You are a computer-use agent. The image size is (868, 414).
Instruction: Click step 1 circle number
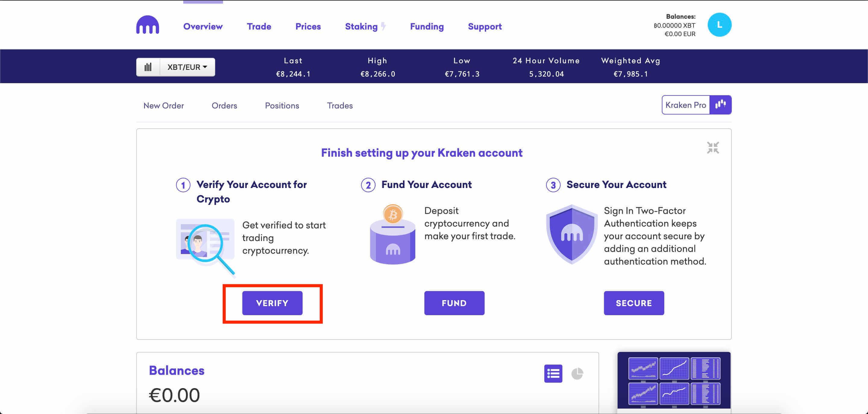pyautogui.click(x=183, y=185)
